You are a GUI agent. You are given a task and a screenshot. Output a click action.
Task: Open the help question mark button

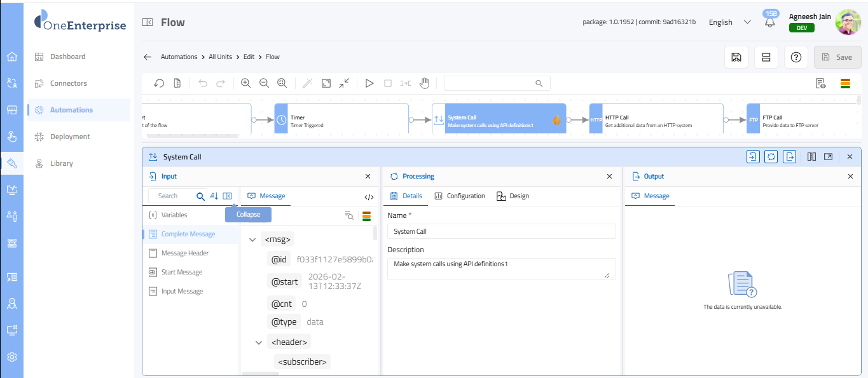[796, 57]
